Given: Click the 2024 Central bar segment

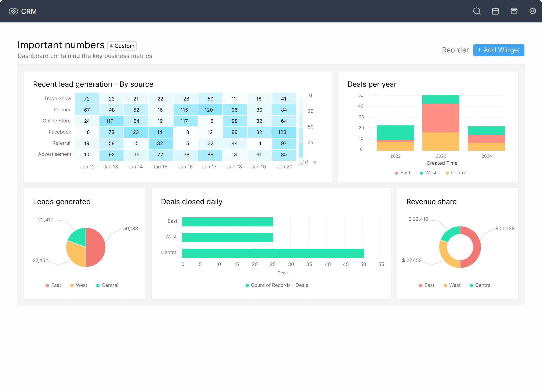Looking at the screenshot, I should [x=486, y=147].
